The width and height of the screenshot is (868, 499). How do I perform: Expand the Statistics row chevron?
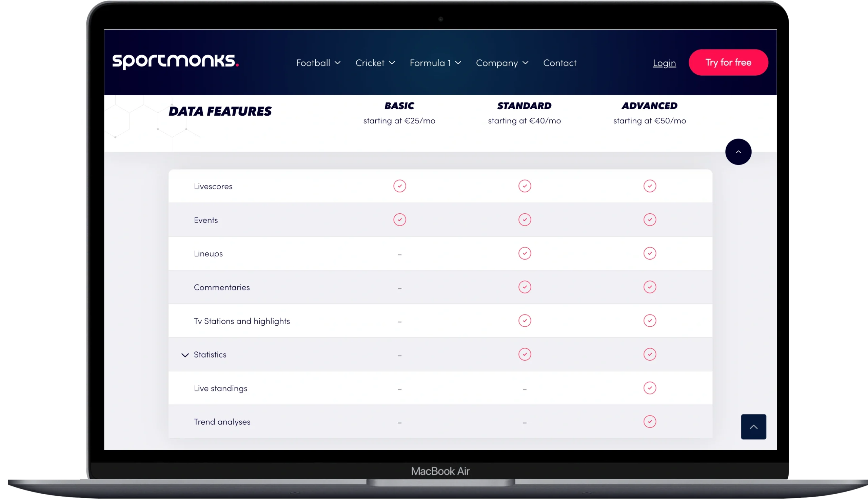(185, 355)
